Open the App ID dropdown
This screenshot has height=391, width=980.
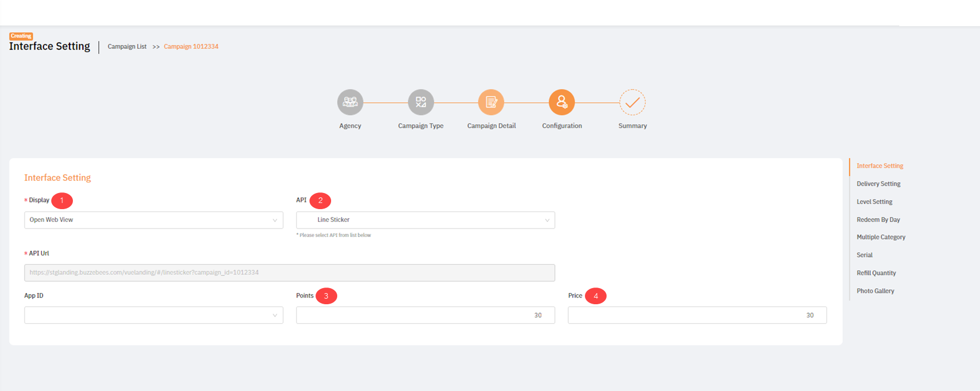[x=153, y=315]
